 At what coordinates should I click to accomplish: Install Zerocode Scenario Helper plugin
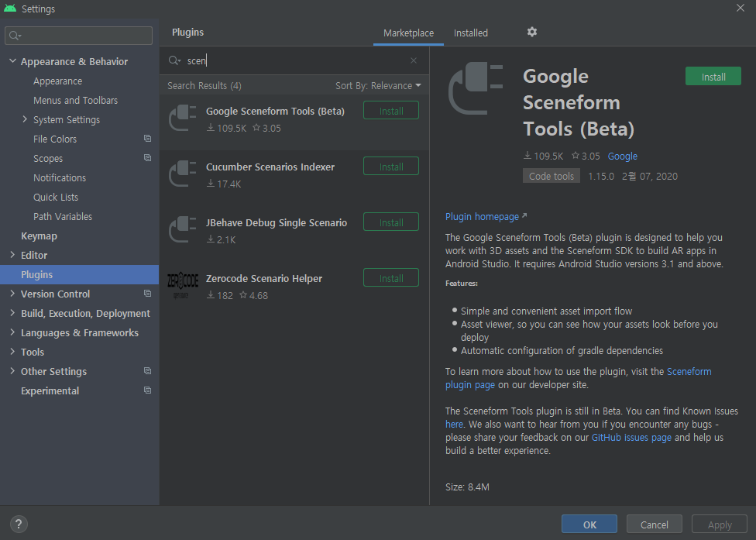391,277
